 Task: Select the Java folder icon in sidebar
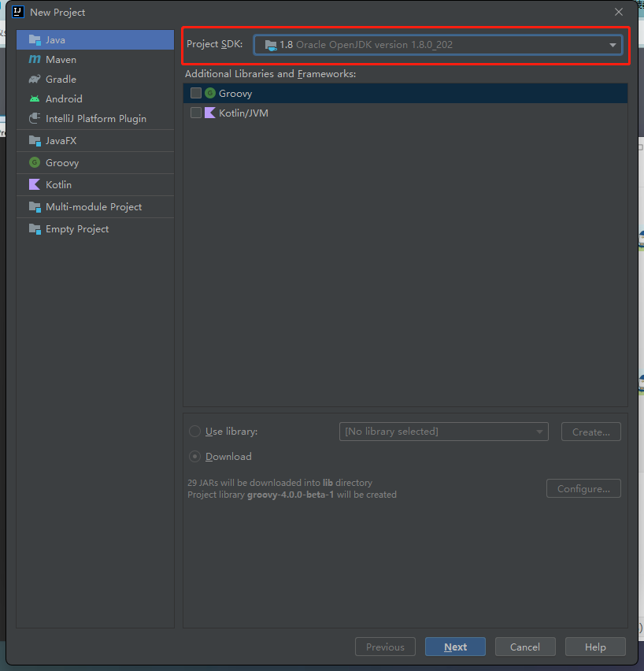35,40
